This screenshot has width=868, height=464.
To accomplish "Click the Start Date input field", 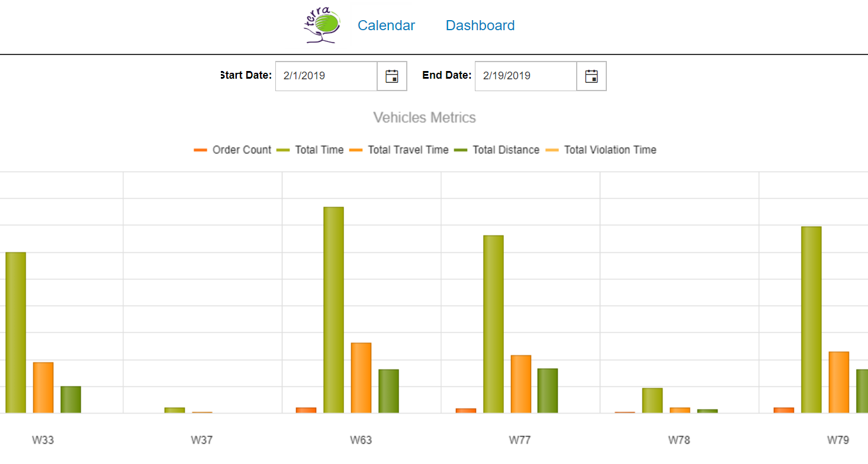I will (326, 76).
